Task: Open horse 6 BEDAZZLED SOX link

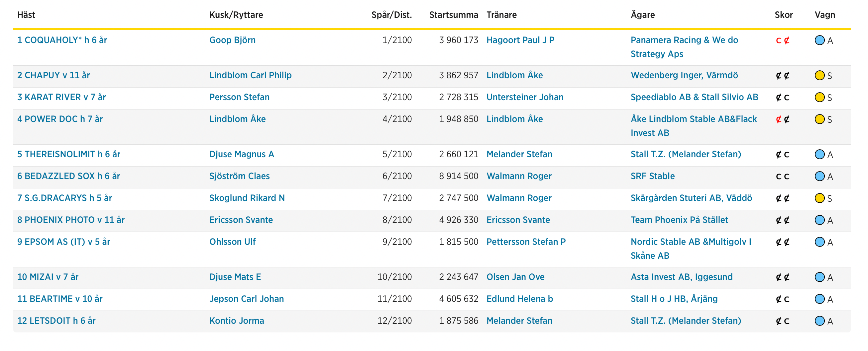Action: [68, 176]
